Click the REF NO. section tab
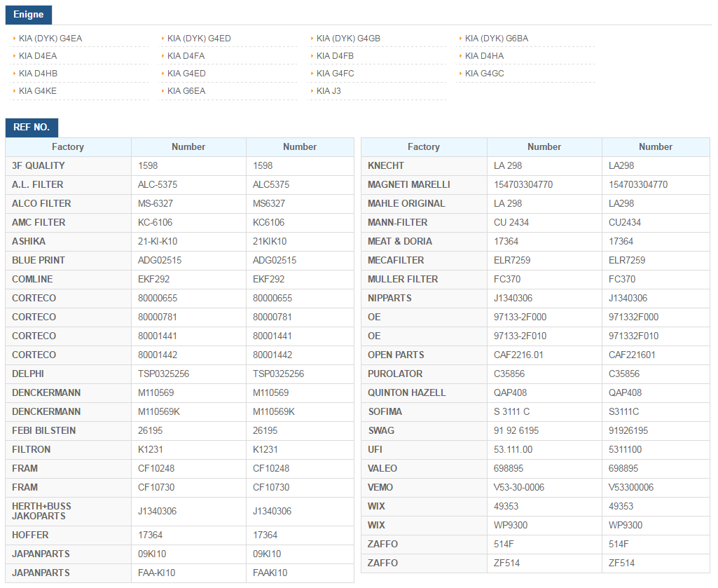This screenshot has width=718, height=588. click(32, 128)
